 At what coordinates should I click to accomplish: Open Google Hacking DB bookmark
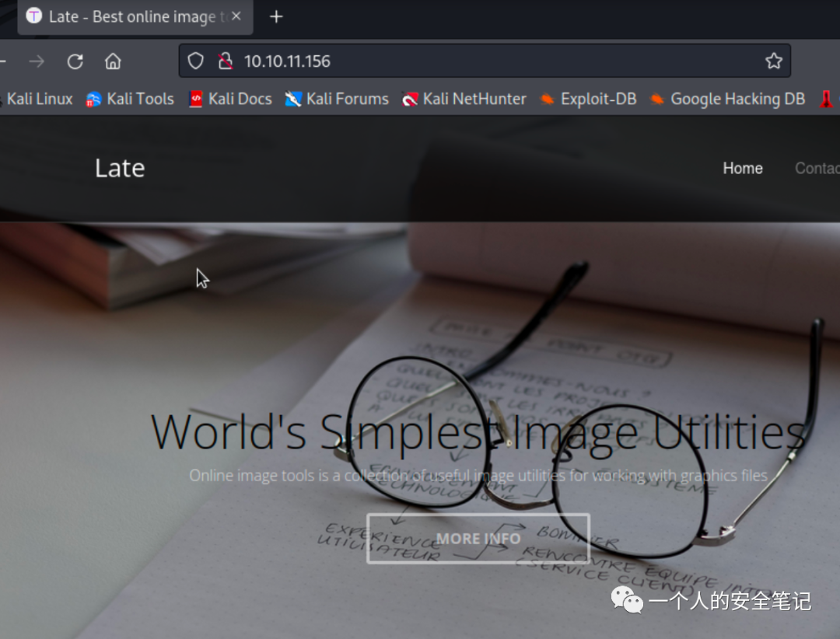[727, 99]
